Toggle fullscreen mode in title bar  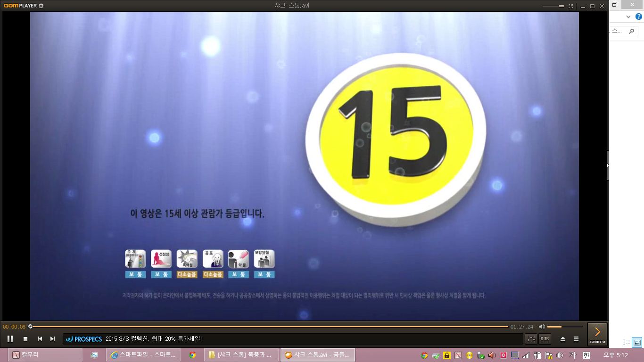point(571,6)
